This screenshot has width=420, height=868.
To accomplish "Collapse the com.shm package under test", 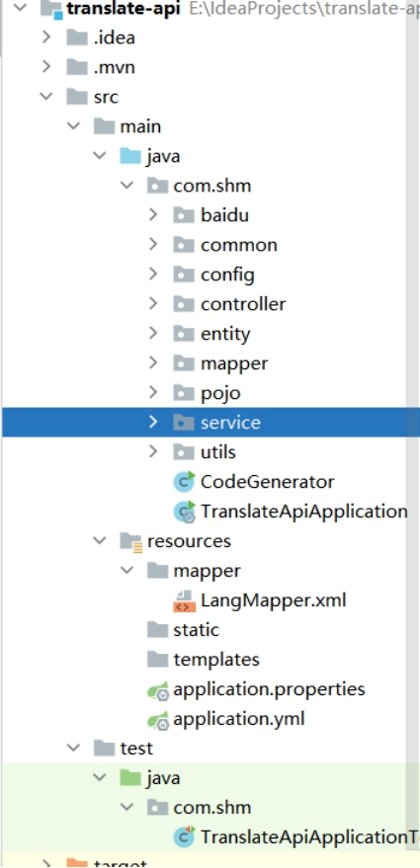I will pyautogui.click(x=127, y=807).
